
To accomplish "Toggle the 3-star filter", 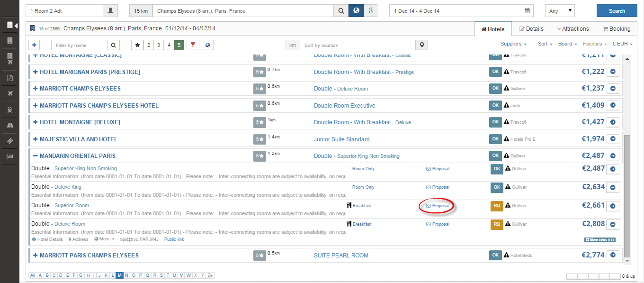I will [159, 45].
